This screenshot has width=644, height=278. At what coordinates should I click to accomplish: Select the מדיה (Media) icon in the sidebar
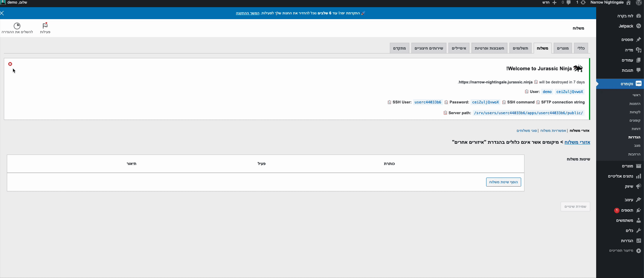(639, 50)
